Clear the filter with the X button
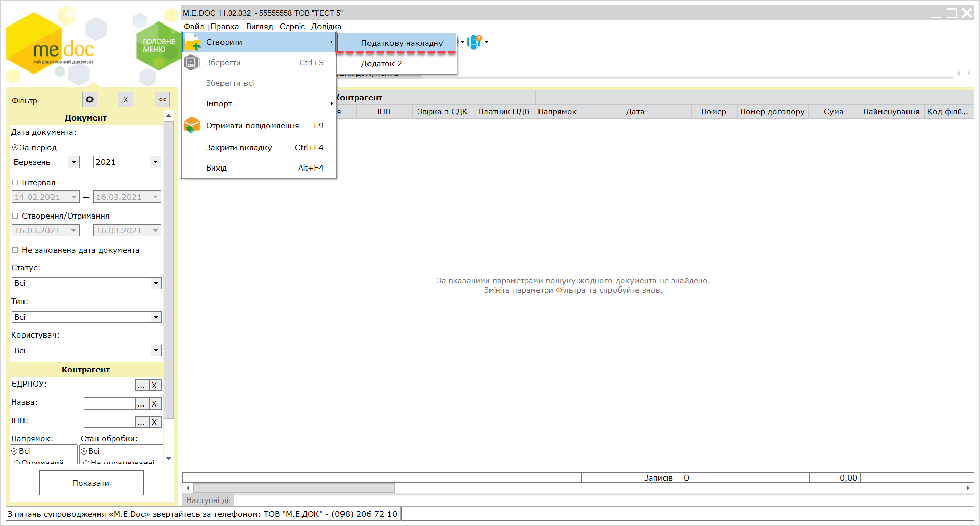The width and height of the screenshot is (980, 526). coord(126,100)
